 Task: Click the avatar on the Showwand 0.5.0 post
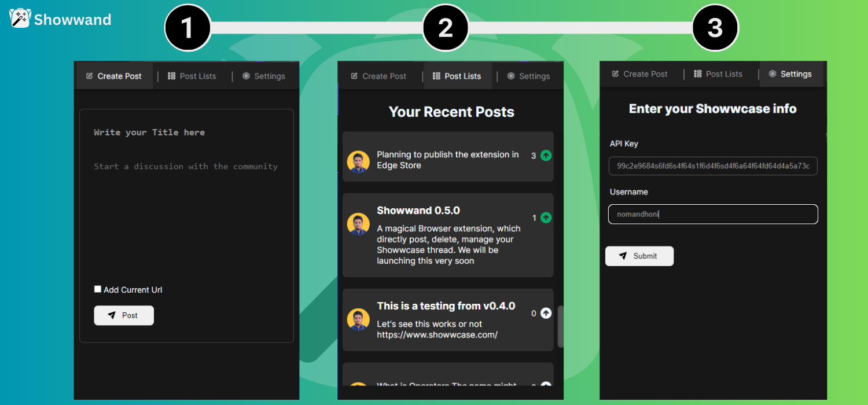tap(358, 223)
